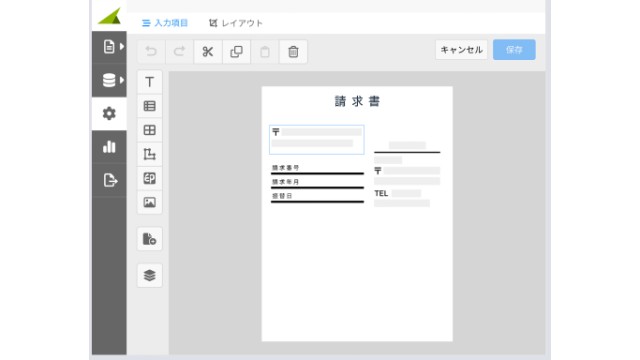
Task: Open the bar chart statistics section
Action: [x=109, y=147]
